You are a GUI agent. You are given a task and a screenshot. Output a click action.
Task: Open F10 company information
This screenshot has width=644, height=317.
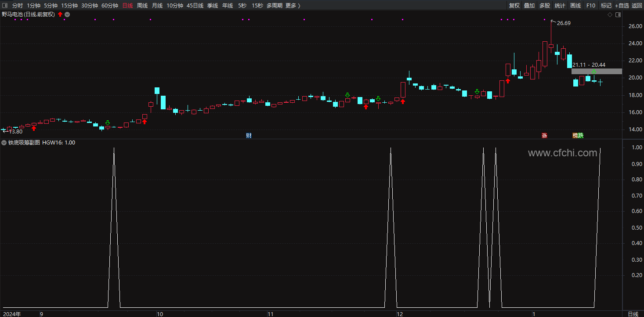pyautogui.click(x=591, y=6)
